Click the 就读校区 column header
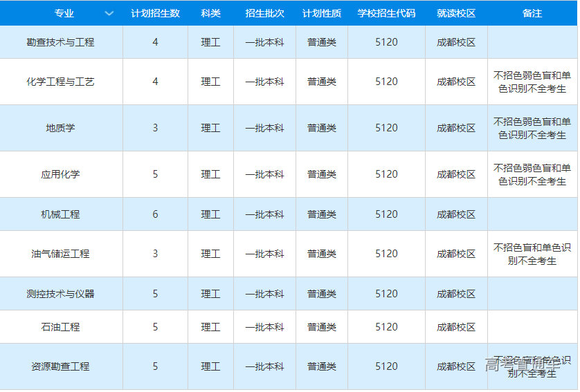 pyautogui.click(x=456, y=13)
